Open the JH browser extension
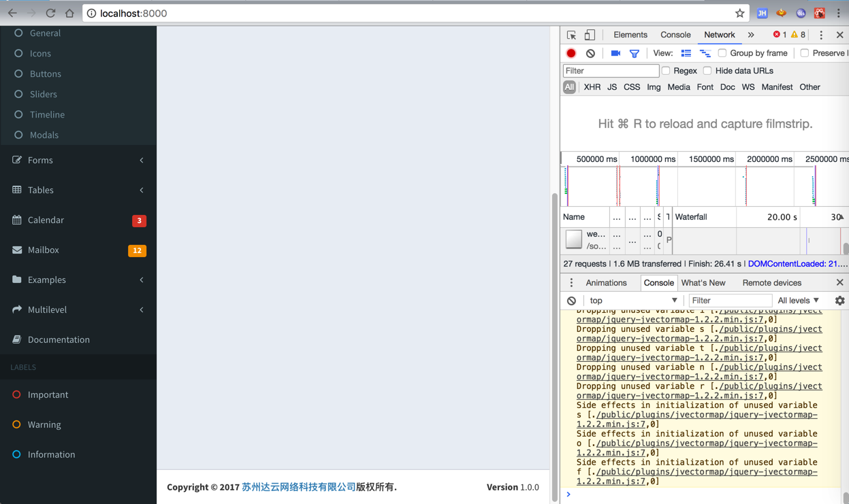Screen dimensions: 849x504 762,13
